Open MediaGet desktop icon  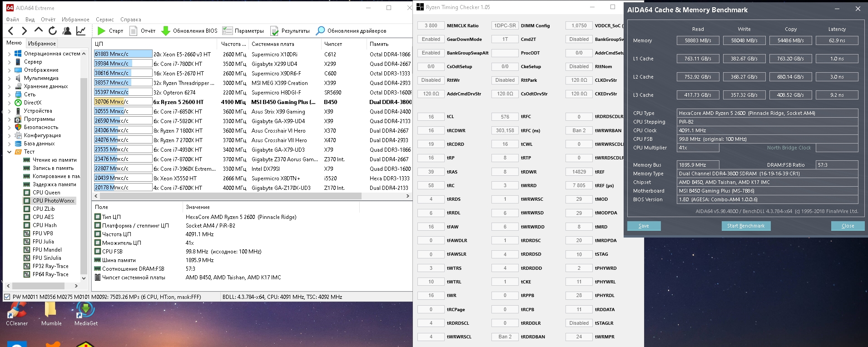(86, 314)
